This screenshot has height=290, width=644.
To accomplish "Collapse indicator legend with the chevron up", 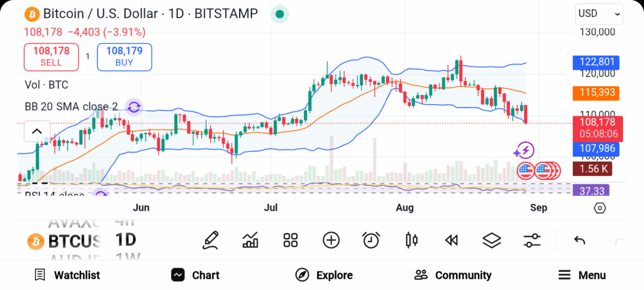I will click(36, 131).
